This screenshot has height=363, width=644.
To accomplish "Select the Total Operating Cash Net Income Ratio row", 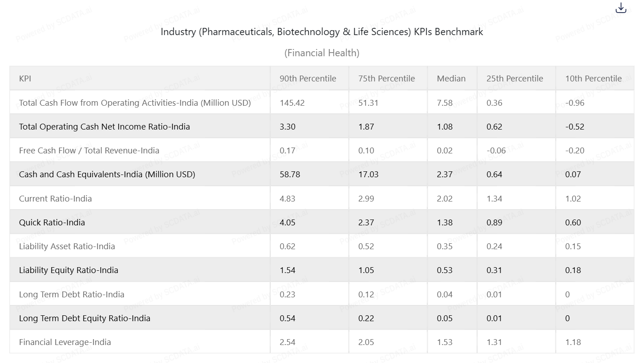I will (x=104, y=126).
